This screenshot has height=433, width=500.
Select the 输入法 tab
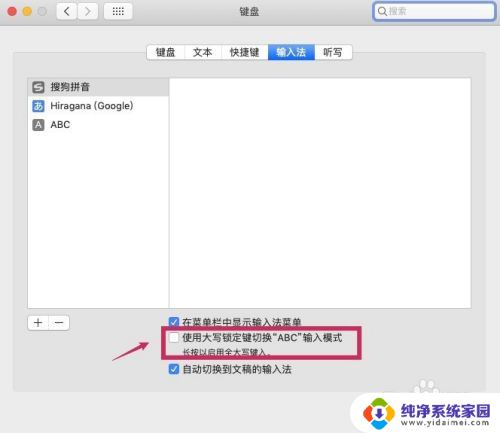tap(291, 52)
